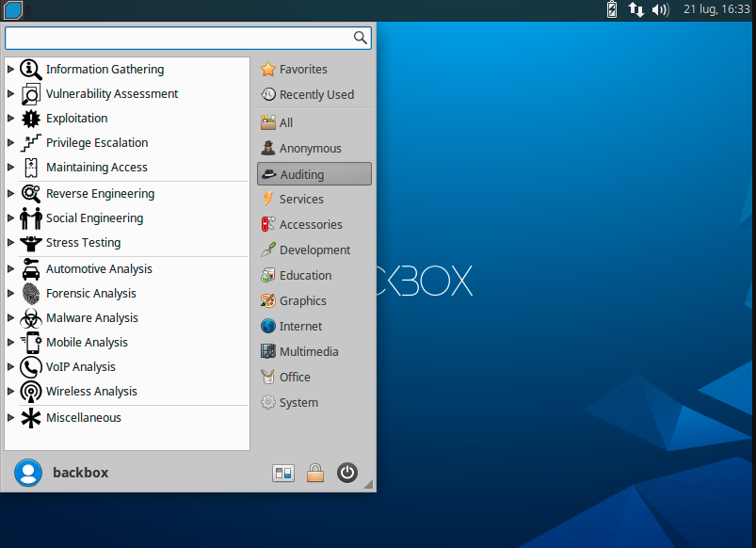The width and height of the screenshot is (756, 548).
Task: Click the battery indicator in panel
Action: point(612,9)
